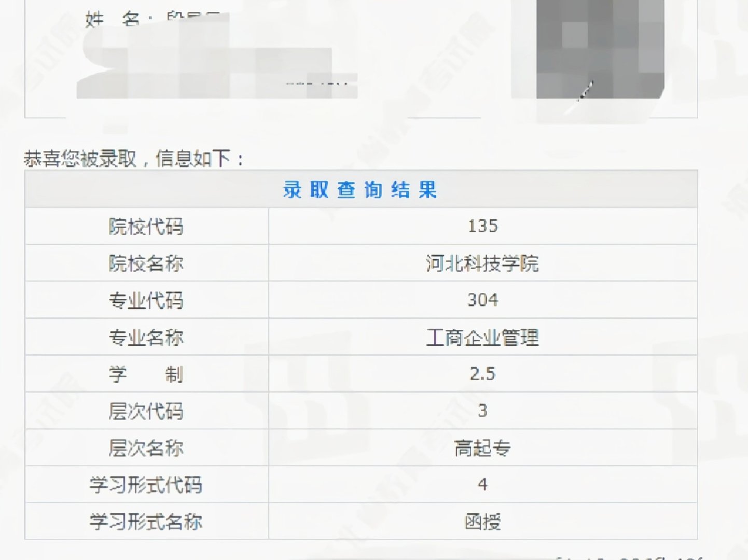Select the 学制 row label
748x560 pixels.
147,374
